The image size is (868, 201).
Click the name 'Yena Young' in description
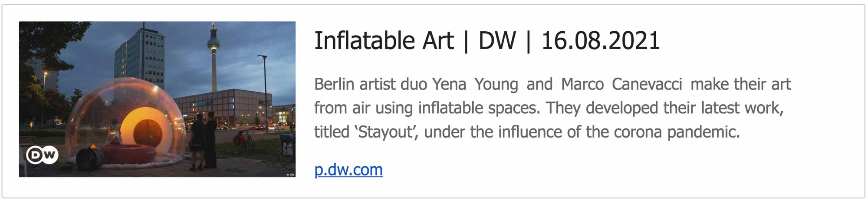475,84
